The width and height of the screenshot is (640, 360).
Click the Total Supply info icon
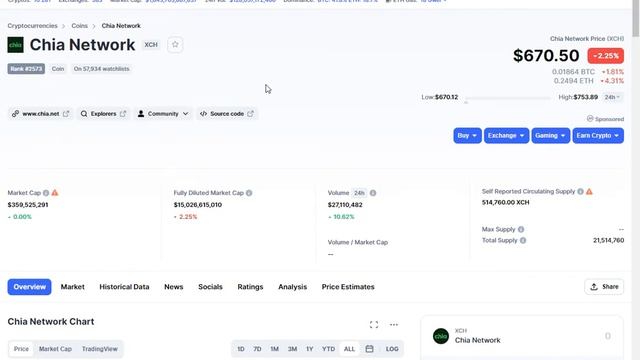pyautogui.click(x=523, y=240)
